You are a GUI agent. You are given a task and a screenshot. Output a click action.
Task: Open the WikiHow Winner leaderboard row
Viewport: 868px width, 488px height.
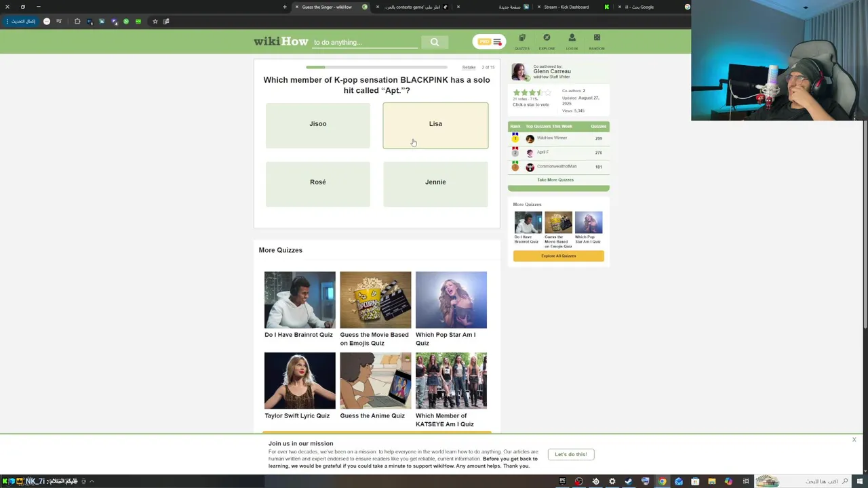click(559, 138)
